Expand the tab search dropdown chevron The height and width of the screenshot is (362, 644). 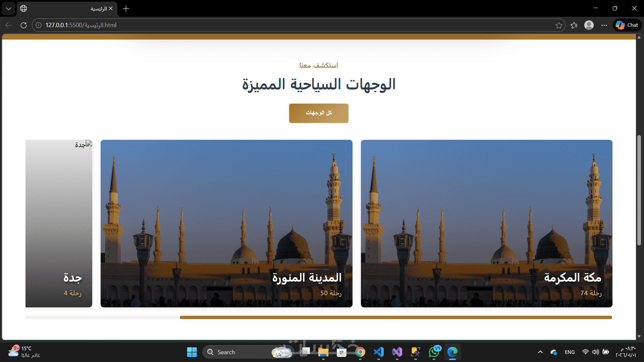8,8
